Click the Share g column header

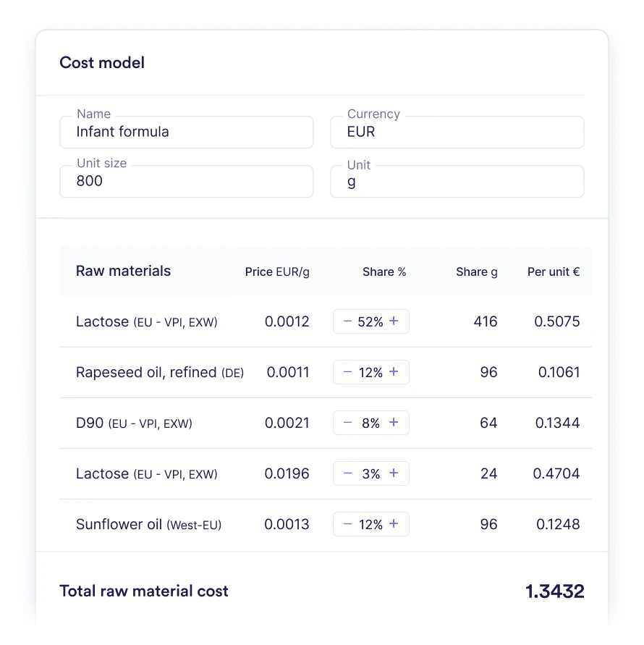pos(477,272)
